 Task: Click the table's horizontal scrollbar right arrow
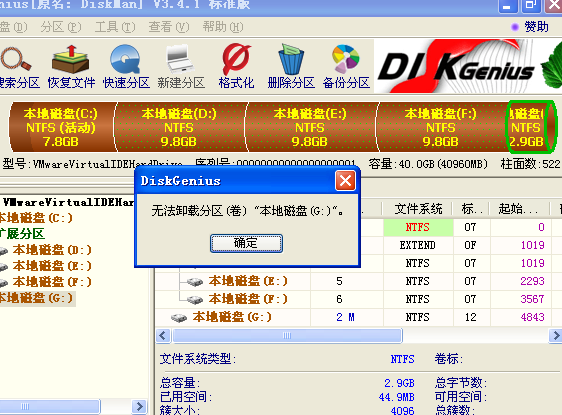pyautogui.click(x=556, y=336)
